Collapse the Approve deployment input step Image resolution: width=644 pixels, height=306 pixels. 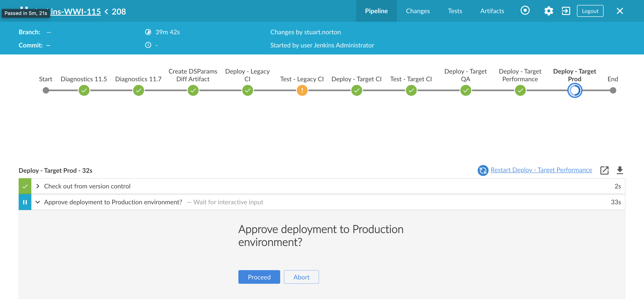(x=38, y=202)
